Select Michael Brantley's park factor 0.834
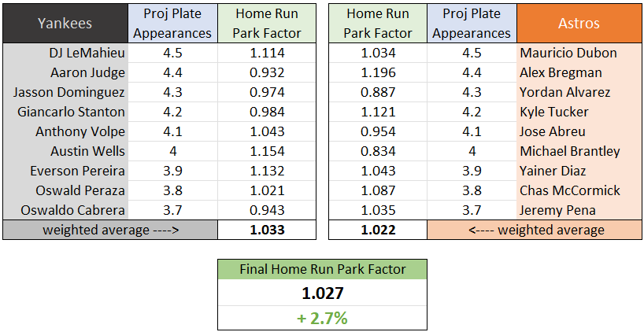 coord(378,151)
